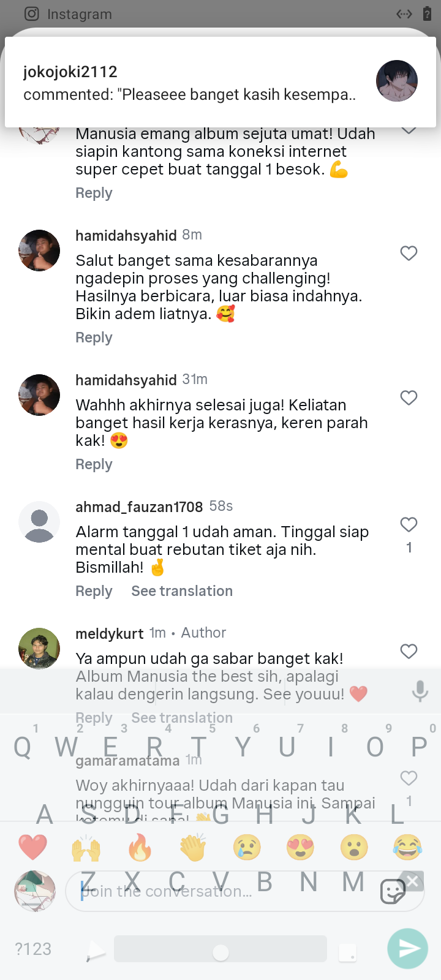This screenshot has width=441, height=980.
Task: See translation of ahmad_fauzan1708's comment
Action: click(x=182, y=591)
